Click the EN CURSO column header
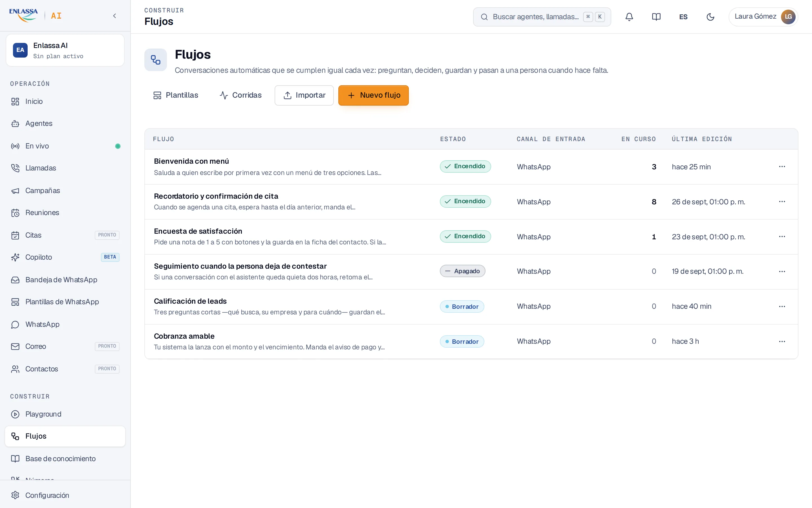The image size is (812, 508). tap(639, 139)
